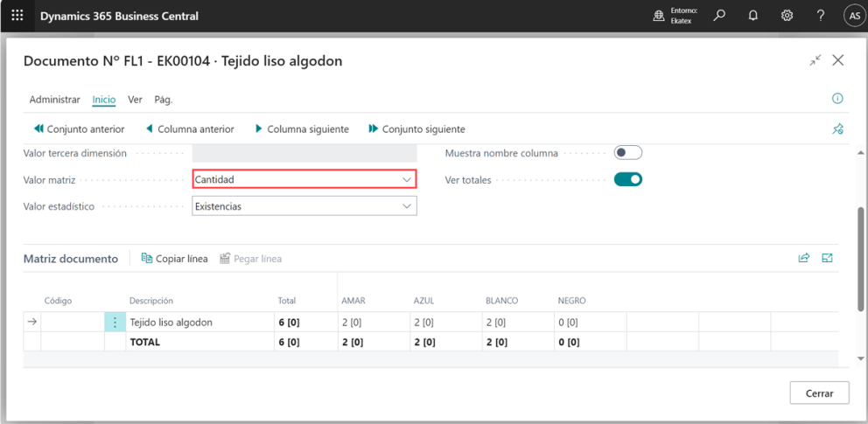Click Copiar línea action
The width and height of the screenshot is (868, 424).
coord(174,259)
